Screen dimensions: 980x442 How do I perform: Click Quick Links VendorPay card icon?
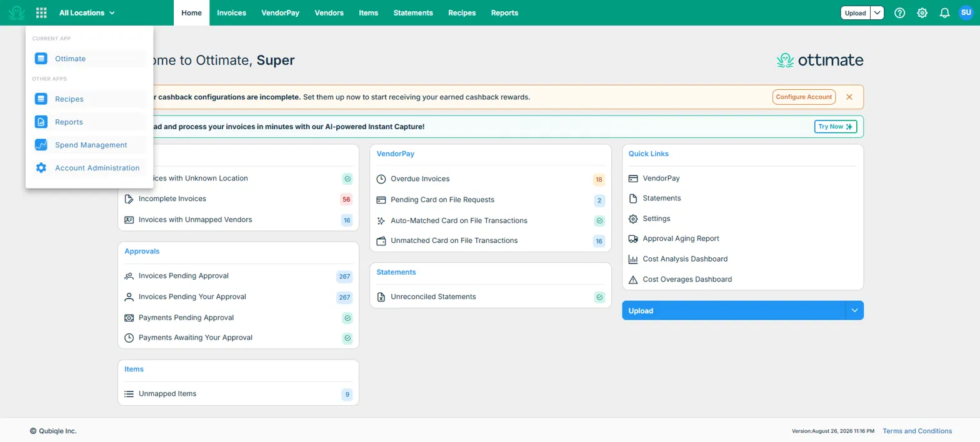click(x=633, y=179)
